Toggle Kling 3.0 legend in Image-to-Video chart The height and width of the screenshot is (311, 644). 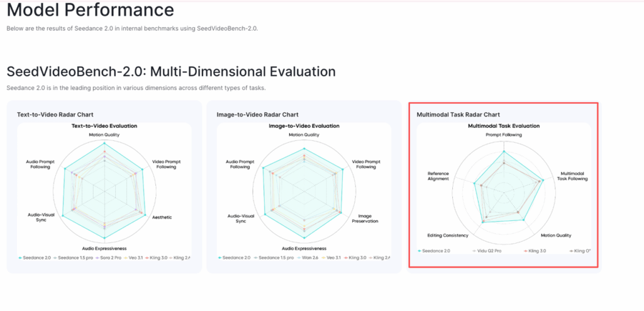(x=357, y=258)
